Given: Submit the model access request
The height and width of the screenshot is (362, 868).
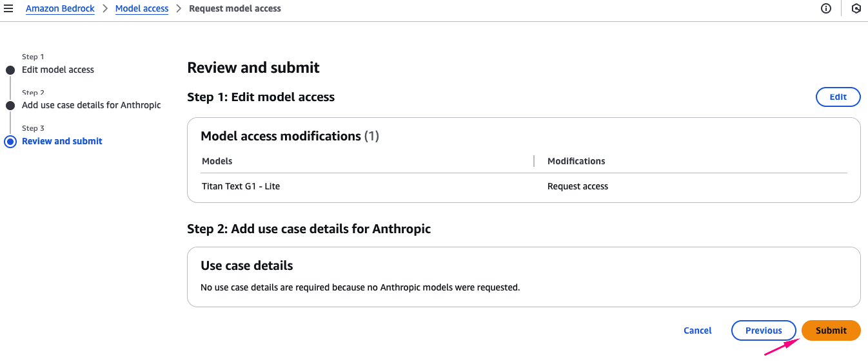Looking at the screenshot, I should pos(831,330).
